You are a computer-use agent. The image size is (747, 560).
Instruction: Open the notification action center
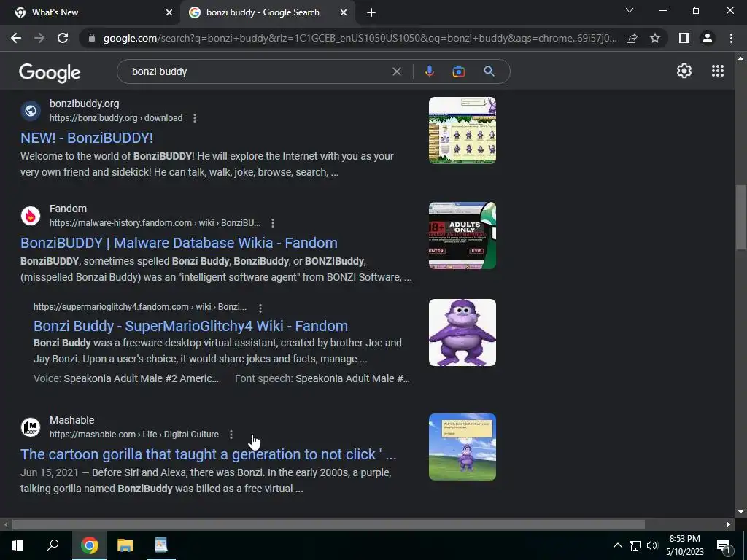(724, 545)
